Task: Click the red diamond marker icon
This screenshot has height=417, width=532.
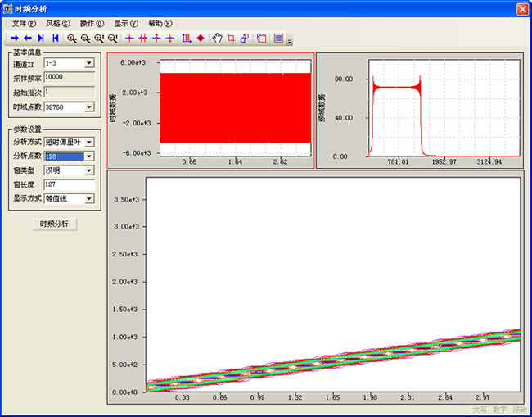Action: 200,38
